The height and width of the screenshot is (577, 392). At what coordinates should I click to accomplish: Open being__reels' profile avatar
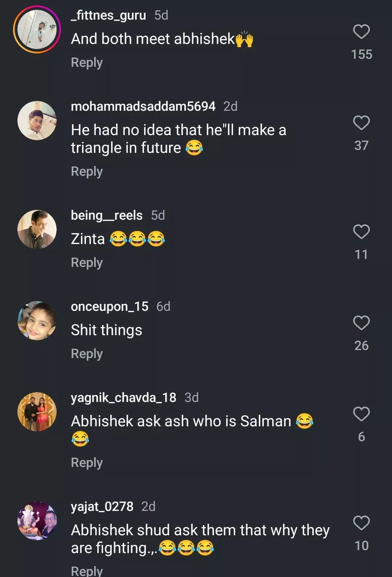coord(37,229)
